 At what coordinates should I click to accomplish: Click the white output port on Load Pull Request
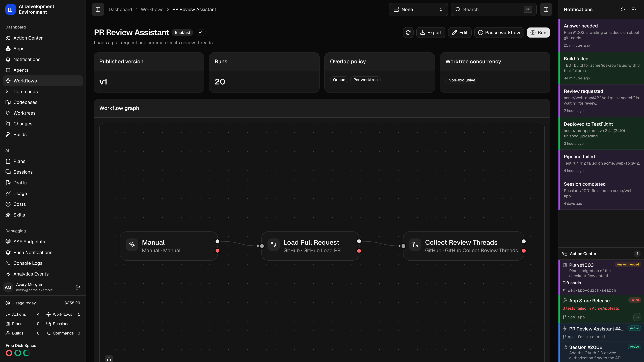point(359,241)
